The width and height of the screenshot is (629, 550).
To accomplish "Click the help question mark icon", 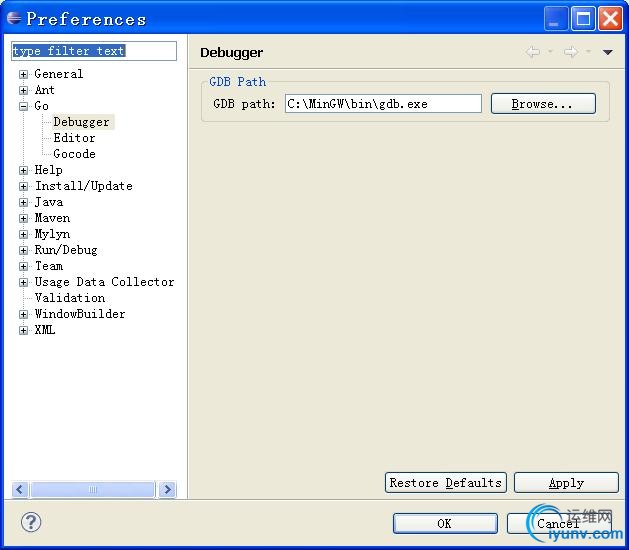I will coord(31,522).
